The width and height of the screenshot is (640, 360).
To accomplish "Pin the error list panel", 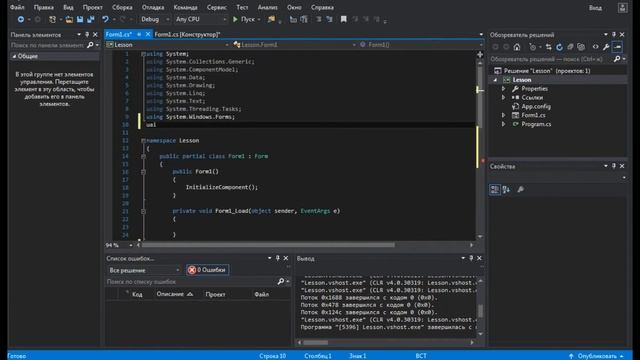I will tap(278, 258).
